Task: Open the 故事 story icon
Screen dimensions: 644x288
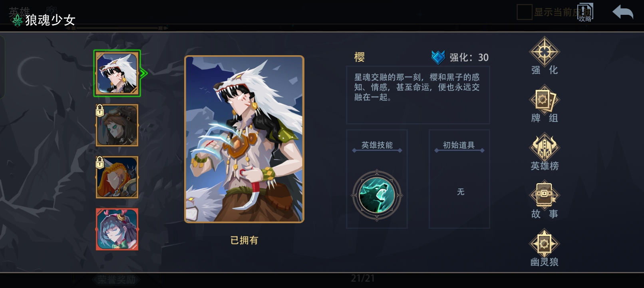Action: pyautogui.click(x=544, y=196)
